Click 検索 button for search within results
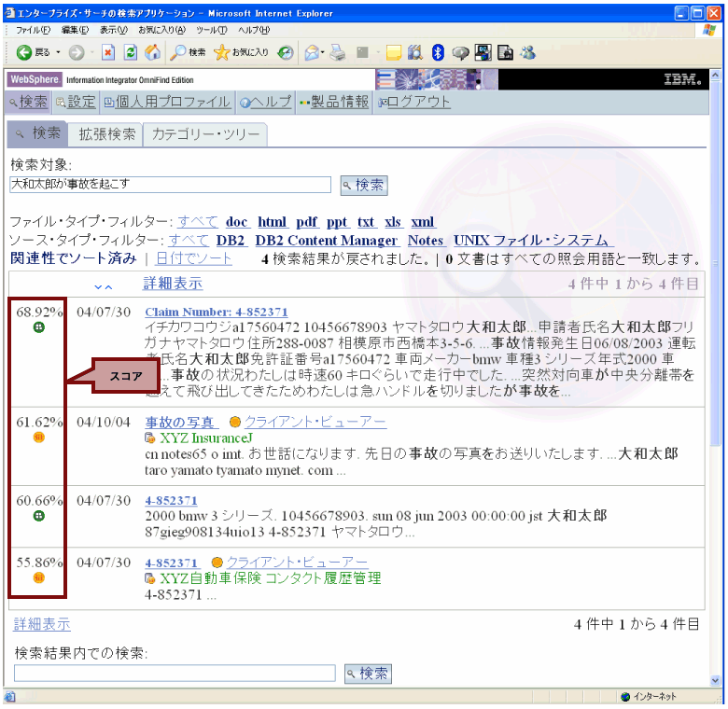Viewport: 728px width, 709px height. [368, 674]
